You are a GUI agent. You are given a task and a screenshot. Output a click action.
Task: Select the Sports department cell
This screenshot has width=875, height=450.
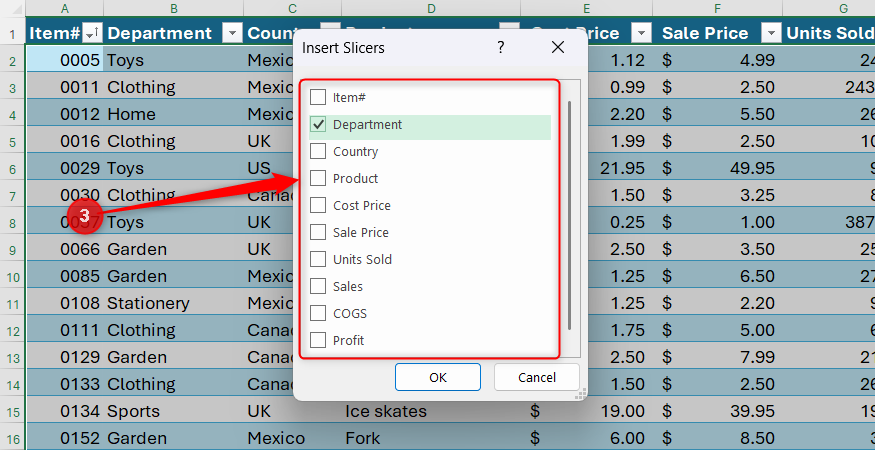click(174, 411)
